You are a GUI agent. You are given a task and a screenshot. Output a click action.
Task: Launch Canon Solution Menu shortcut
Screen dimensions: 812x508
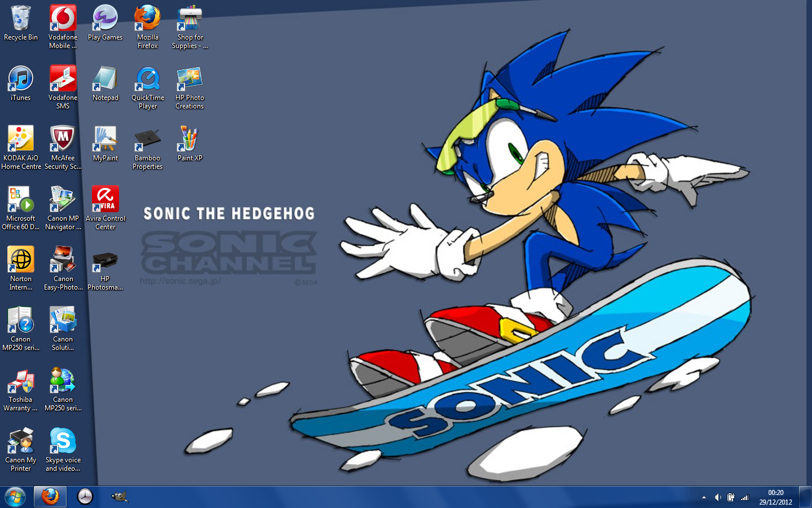point(63,329)
